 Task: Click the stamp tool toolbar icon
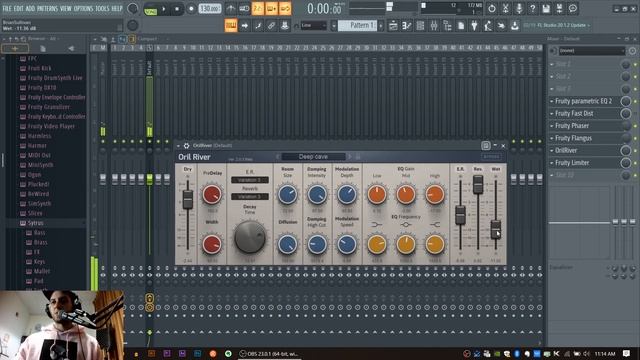coord(284,25)
